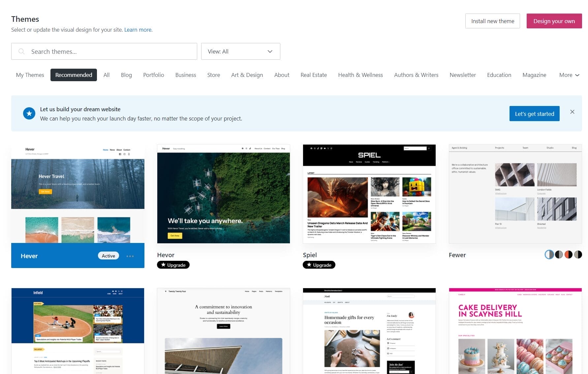The height and width of the screenshot is (374, 588).
Task: Open the Spiel theme preview thumbnail
Action: point(369,194)
